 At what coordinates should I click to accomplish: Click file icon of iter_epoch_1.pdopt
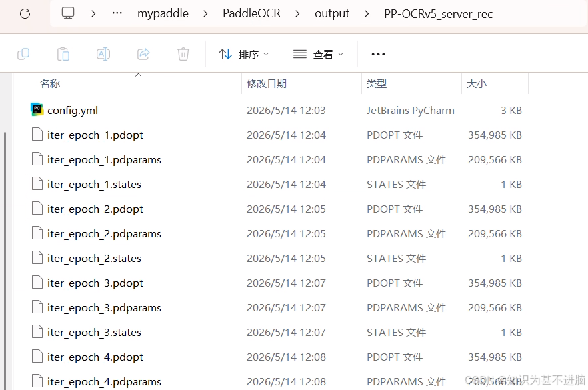click(37, 134)
